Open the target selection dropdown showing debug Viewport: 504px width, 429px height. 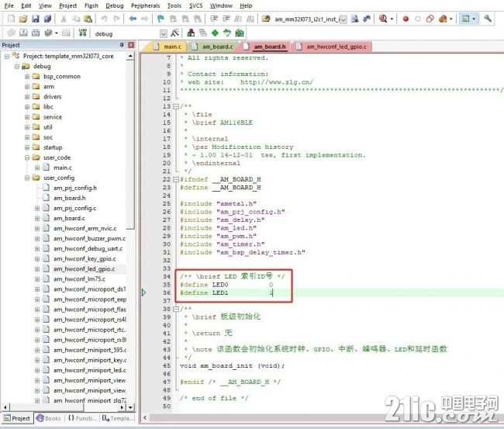pyautogui.click(x=164, y=33)
